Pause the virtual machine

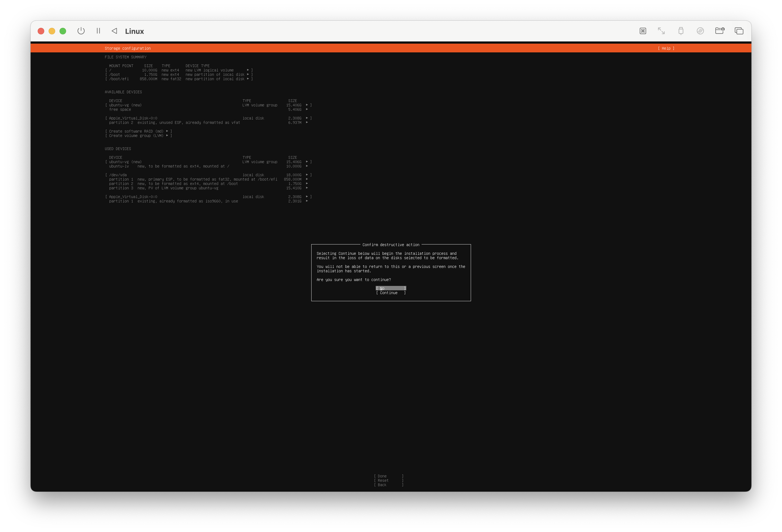coord(98,31)
